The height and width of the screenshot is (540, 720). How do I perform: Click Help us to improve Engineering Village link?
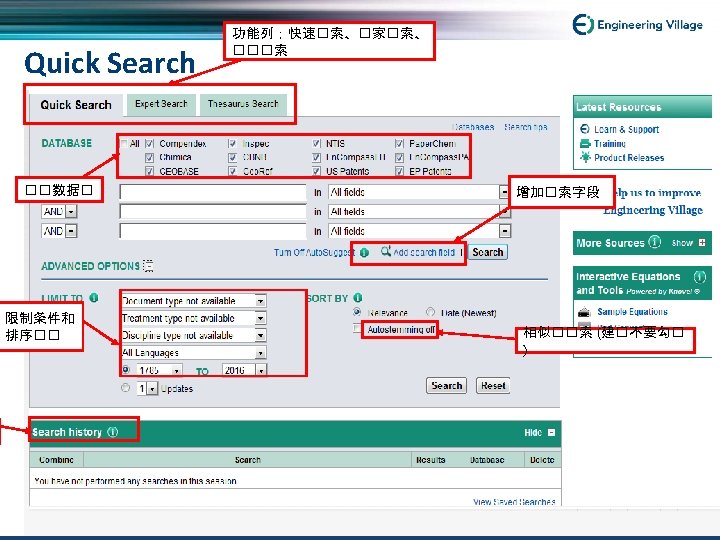pos(652,201)
